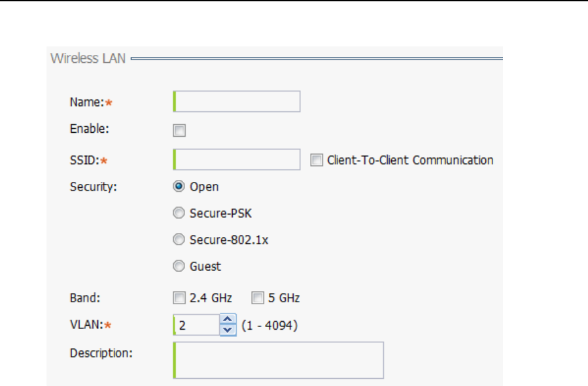Click the Description text area
The height and width of the screenshot is (386, 588).
click(x=278, y=360)
